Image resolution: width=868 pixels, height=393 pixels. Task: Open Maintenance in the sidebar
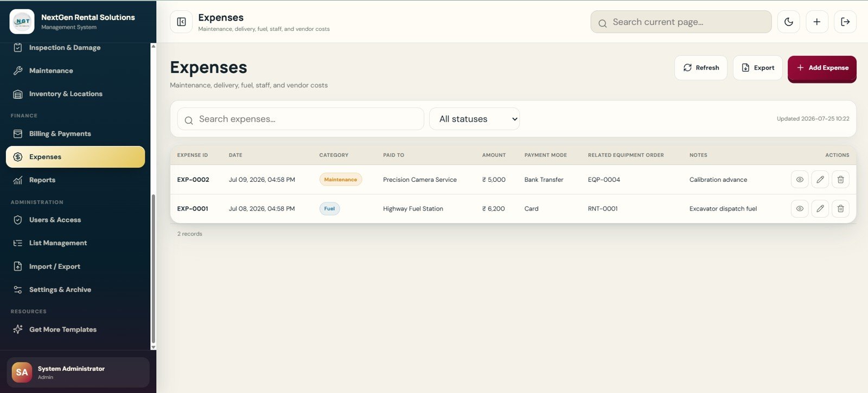coord(75,71)
